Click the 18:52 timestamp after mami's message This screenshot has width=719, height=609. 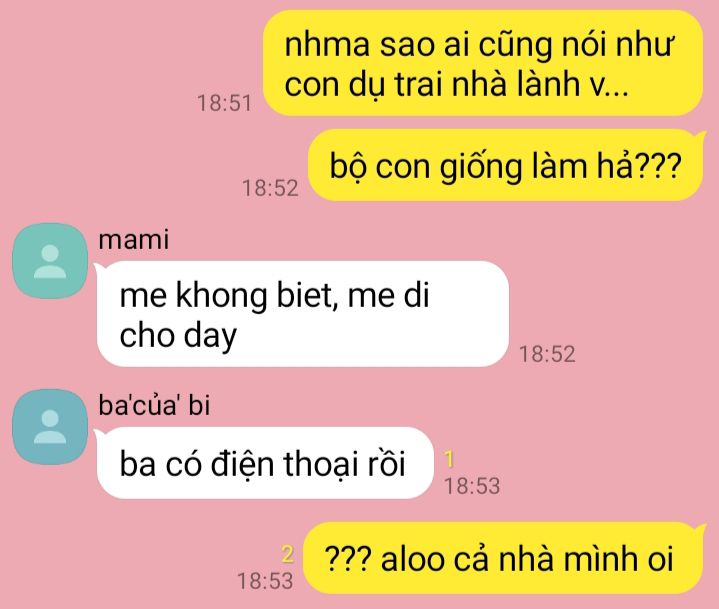pos(547,354)
